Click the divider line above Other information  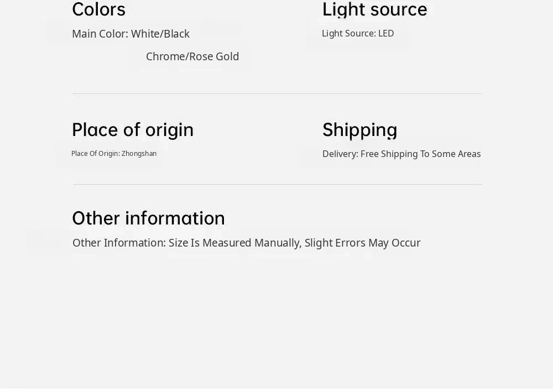pos(276,184)
